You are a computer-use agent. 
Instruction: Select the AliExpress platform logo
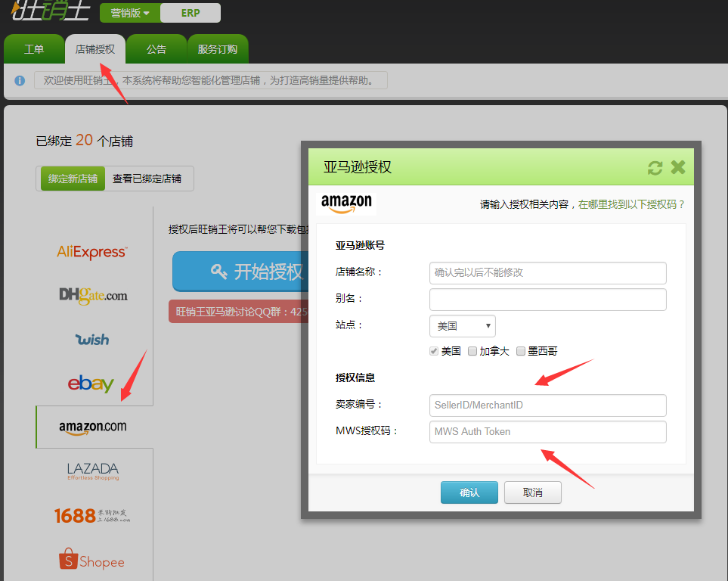(x=92, y=252)
